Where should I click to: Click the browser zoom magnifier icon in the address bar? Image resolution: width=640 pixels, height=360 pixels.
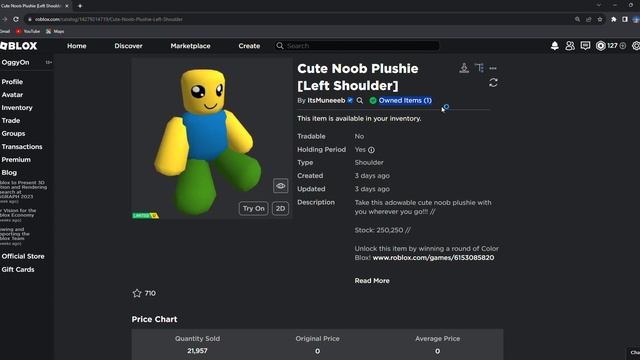click(x=577, y=19)
